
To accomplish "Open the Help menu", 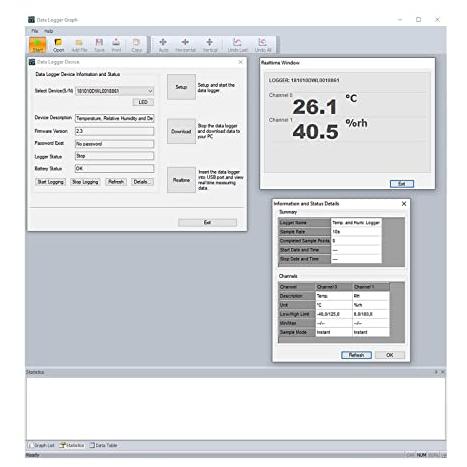I will [49, 31].
